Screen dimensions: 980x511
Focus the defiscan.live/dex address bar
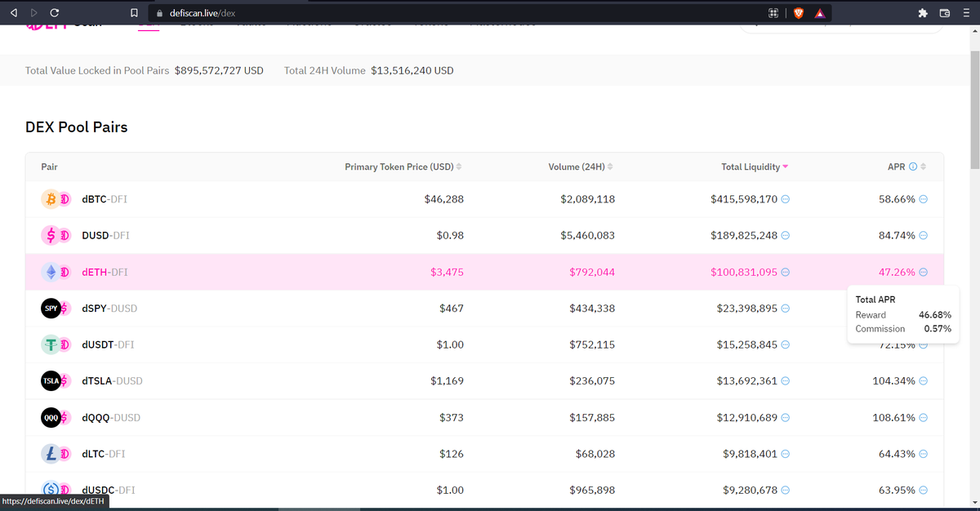click(457, 14)
